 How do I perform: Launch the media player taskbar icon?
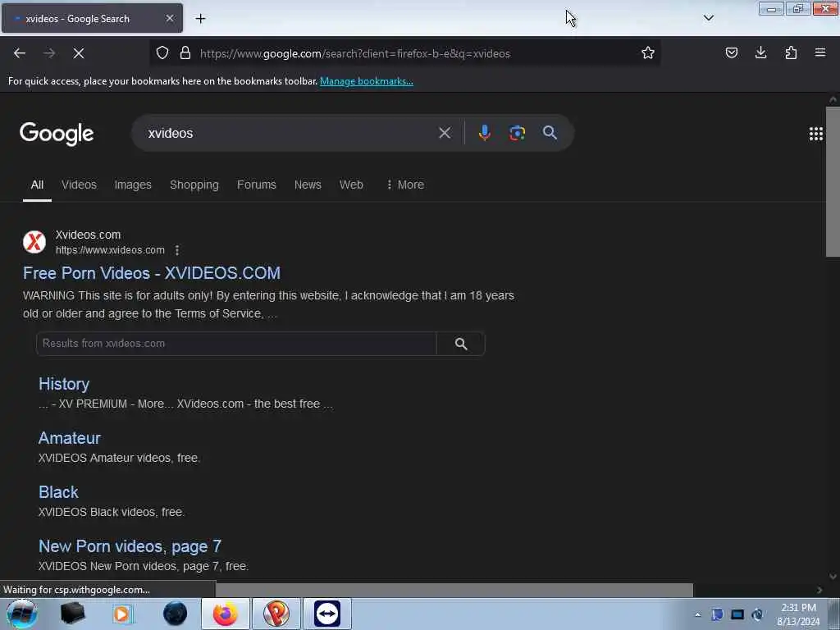pos(123,614)
